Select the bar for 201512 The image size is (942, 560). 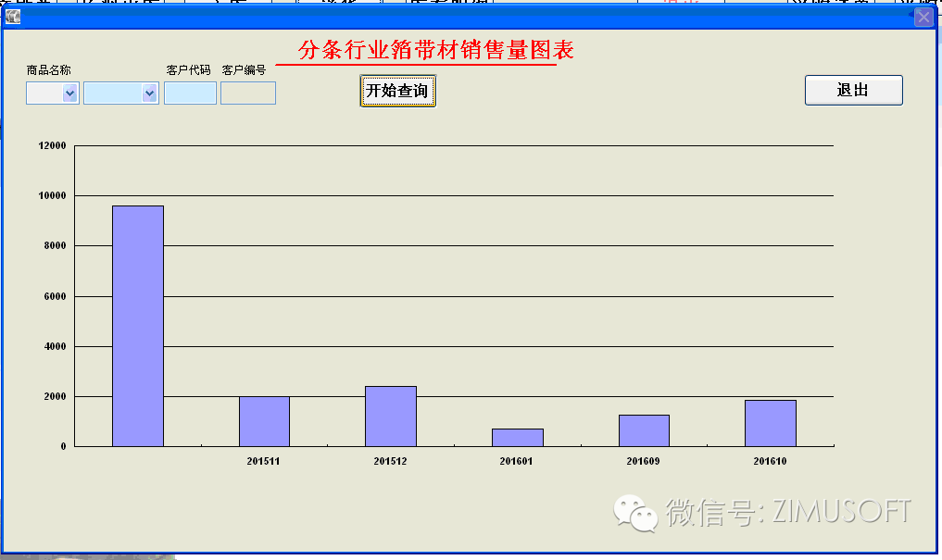point(391,416)
